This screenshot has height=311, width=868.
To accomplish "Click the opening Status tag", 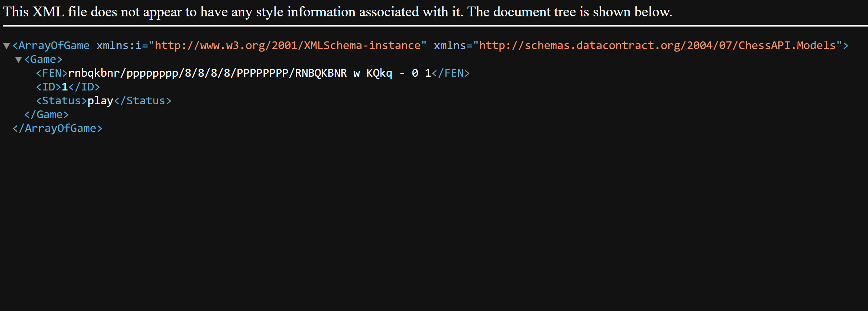I will pos(62,101).
